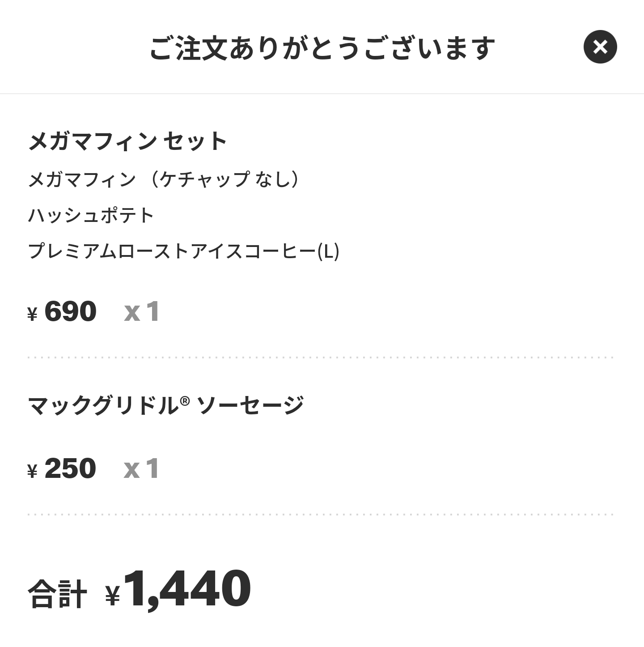Close the order confirmation dialog
The image size is (644, 647).
(600, 47)
